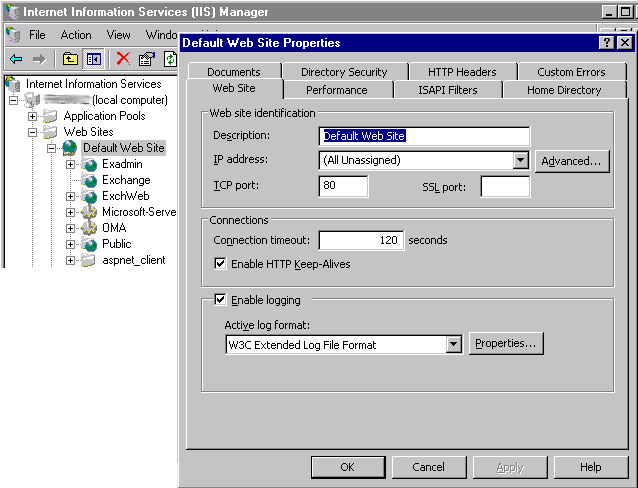Switch to the Documents tab
The width and height of the screenshot is (638, 488).
[x=234, y=72]
